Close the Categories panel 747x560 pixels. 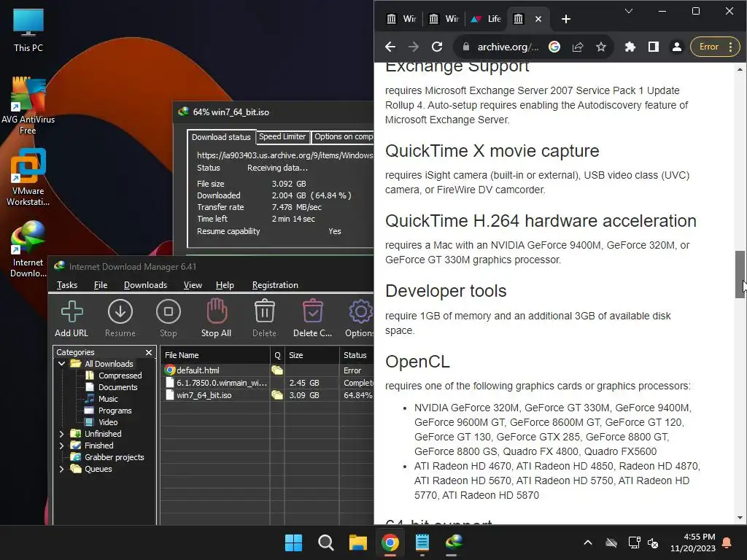coord(149,352)
